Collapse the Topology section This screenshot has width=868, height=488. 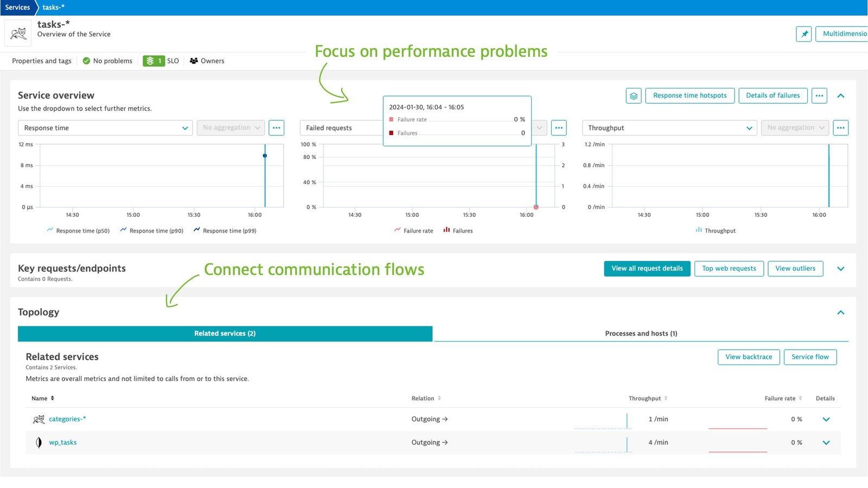tap(841, 312)
